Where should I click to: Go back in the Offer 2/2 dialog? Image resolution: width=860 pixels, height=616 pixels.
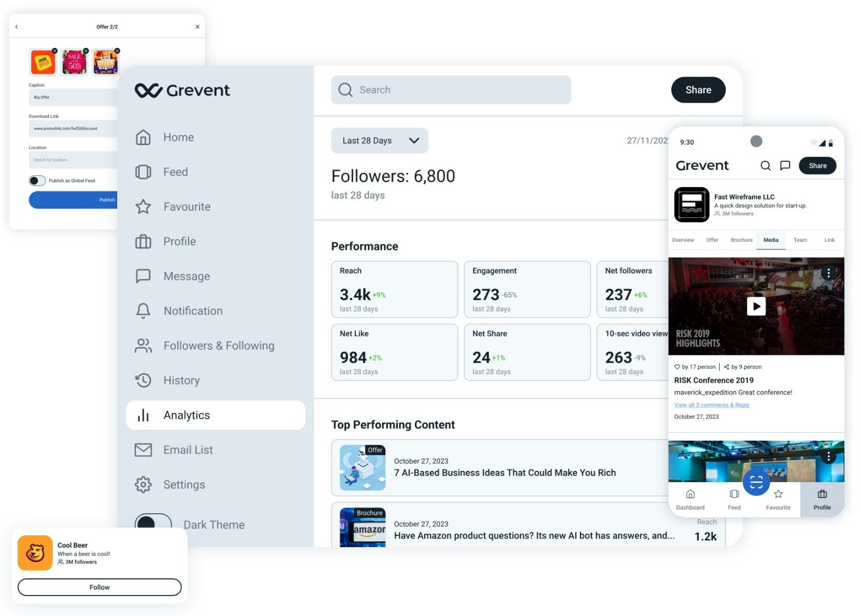click(17, 27)
